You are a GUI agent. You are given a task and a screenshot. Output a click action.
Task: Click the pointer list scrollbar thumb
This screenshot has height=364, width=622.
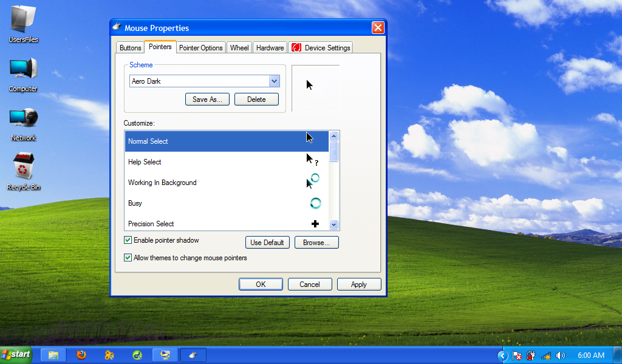tap(333, 151)
